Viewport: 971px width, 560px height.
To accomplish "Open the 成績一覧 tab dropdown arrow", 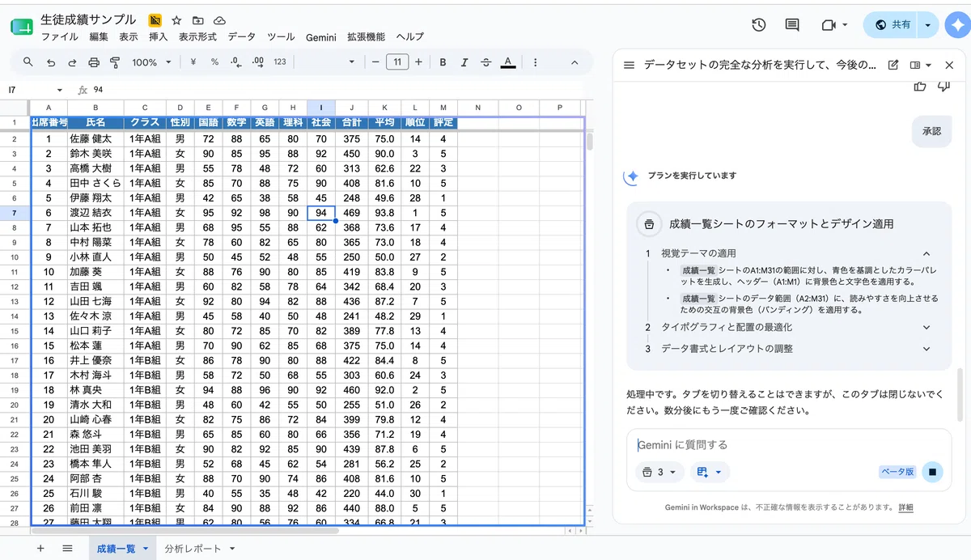I will [146, 549].
